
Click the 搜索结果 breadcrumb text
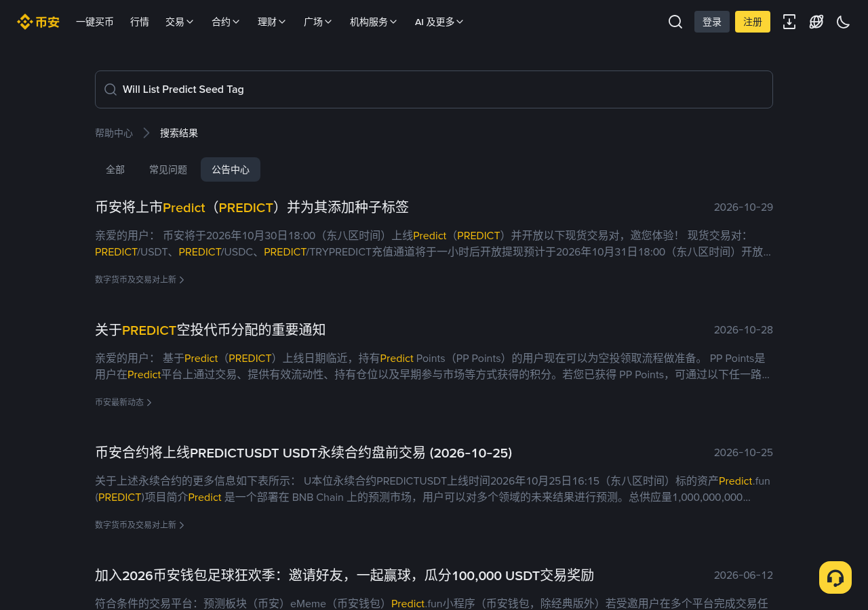(x=179, y=133)
